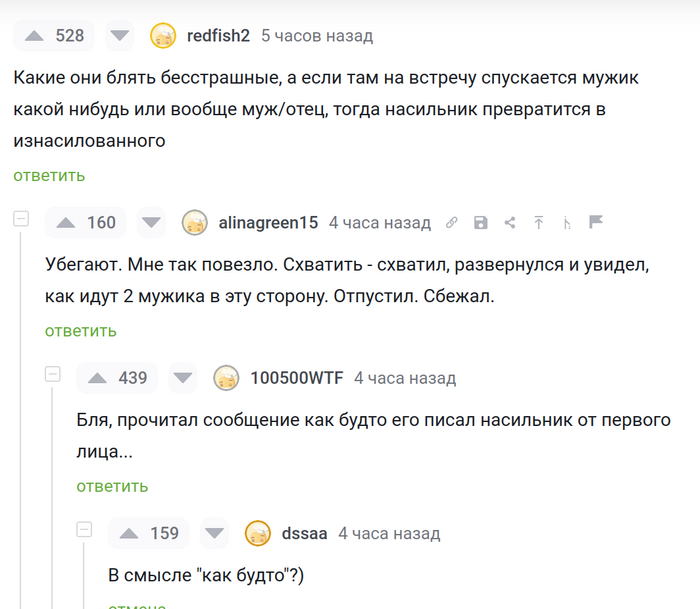Collapse dssaa's reply branch
The width and height of the screenshot is (700, 609).
(85, 529)
